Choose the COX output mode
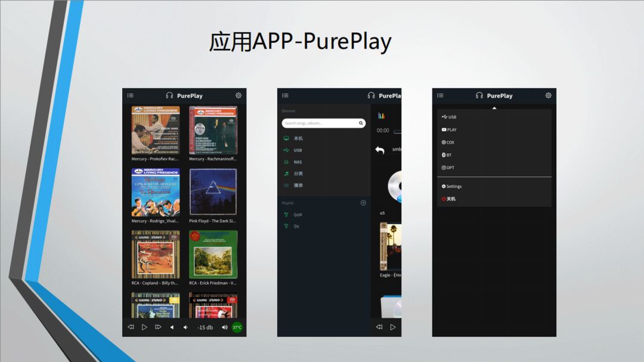644x362 pixels. point(449,142)
